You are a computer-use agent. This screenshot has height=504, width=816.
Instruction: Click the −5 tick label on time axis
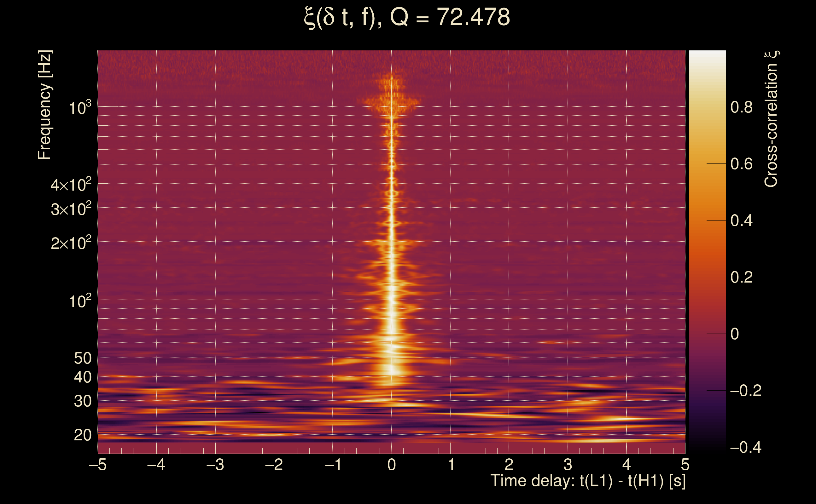(x=98, y=465)
